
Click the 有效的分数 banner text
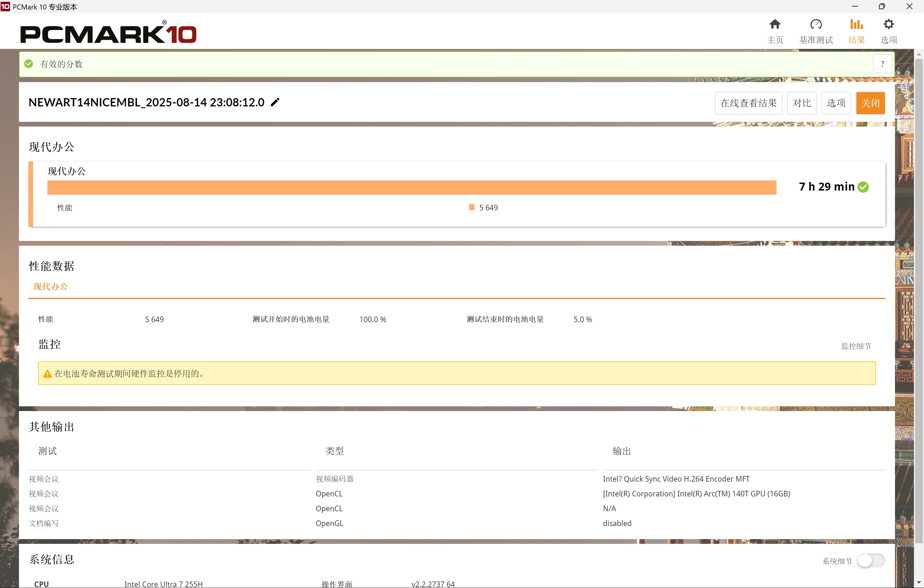pos(61,64)
